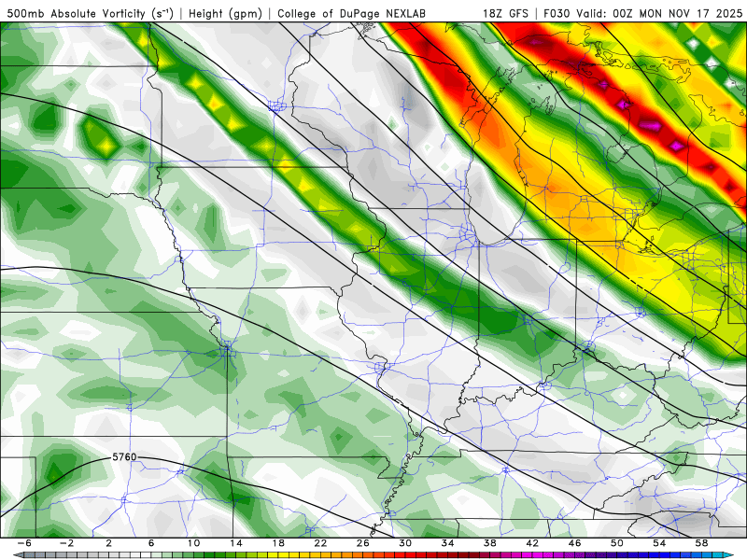Click the 14 colorbar tick label
This screenshot has height=560, width=747.
click(236, 543)
